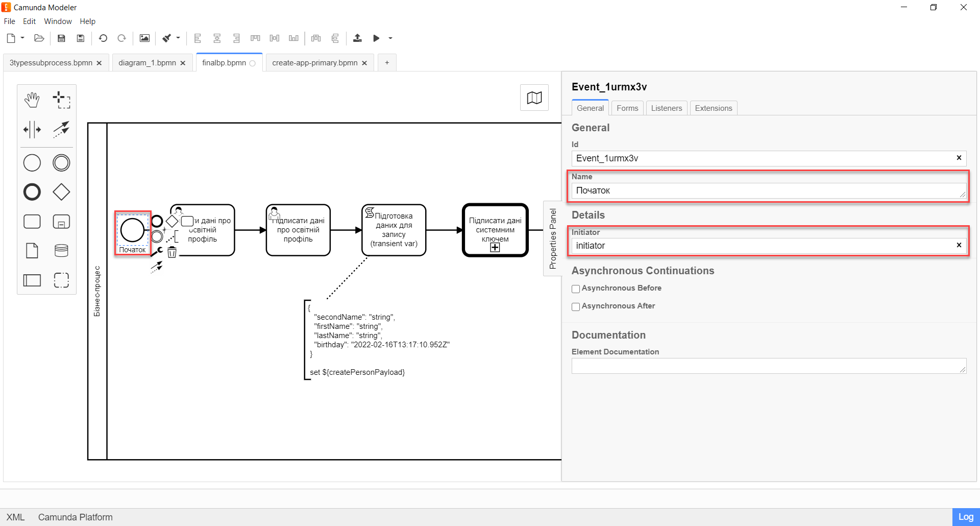Select the 'Підготовка даних для запису' script task
980x526 pixels.
tap(394, 230)
